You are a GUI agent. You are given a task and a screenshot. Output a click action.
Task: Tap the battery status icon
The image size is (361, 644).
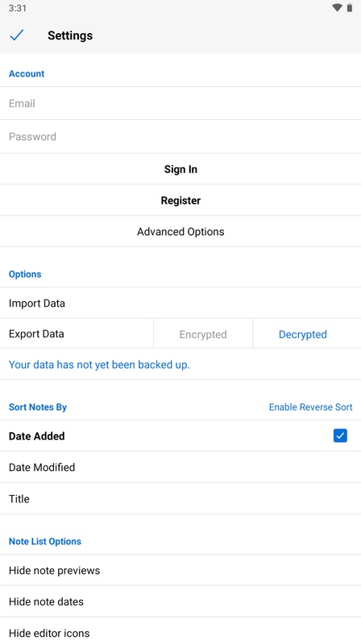350,8
